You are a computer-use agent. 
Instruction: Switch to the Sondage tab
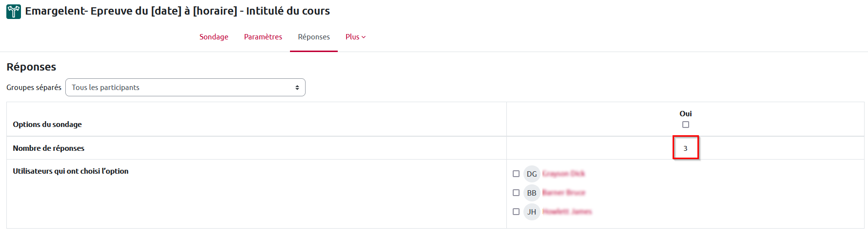click(214, 37)
